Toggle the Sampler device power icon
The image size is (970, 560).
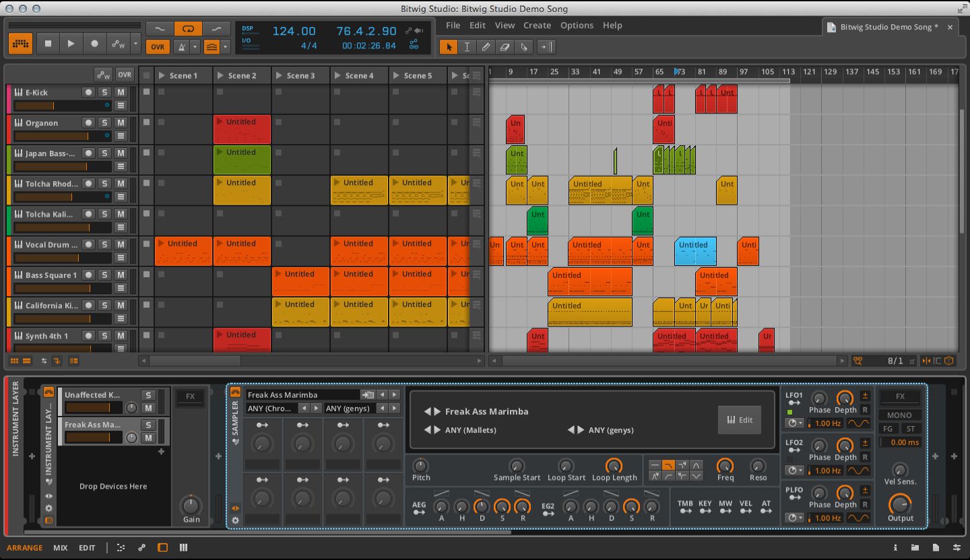coord(235,392)
